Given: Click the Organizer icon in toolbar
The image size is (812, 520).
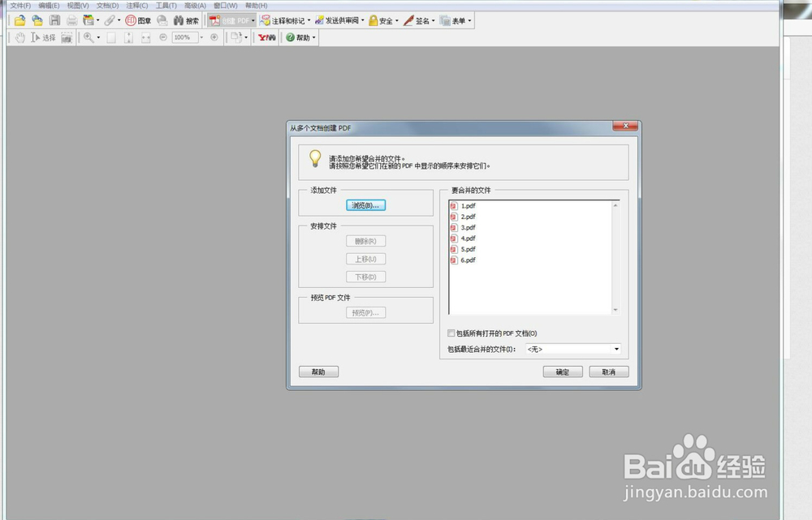Looking at the screenshot, I should click(x=89, y=21).
